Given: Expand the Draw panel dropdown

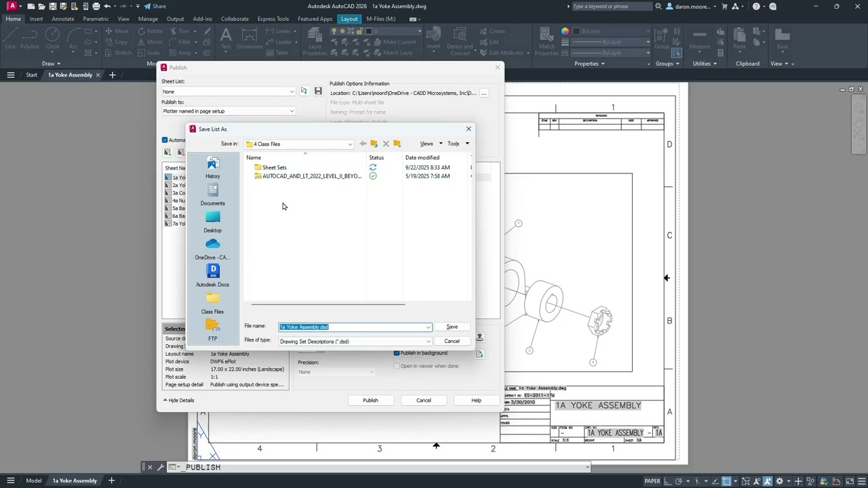Looking at the screenshot, I should [52, 64].
